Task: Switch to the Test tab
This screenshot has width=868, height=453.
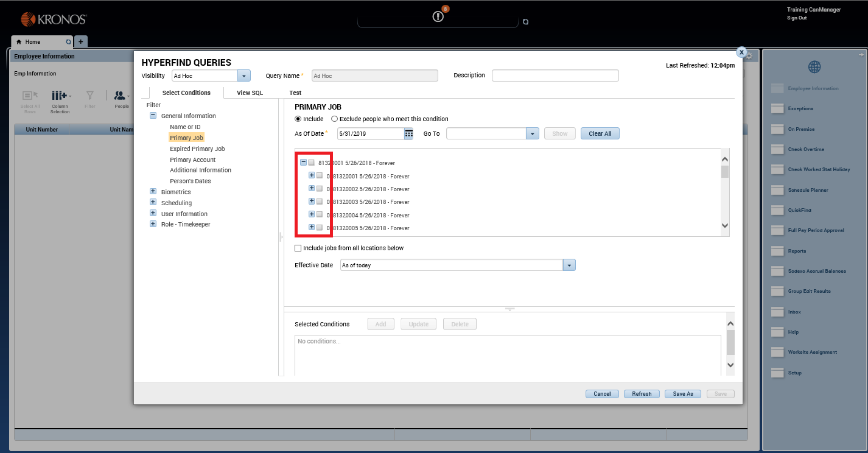Action: click(295, 93)
